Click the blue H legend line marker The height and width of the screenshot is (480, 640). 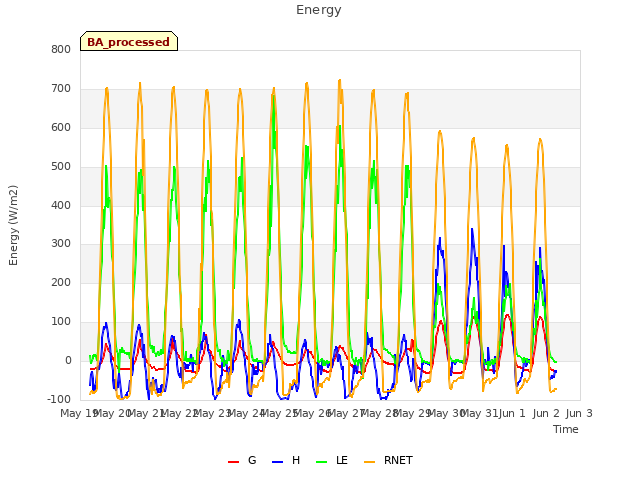(278, 462)
